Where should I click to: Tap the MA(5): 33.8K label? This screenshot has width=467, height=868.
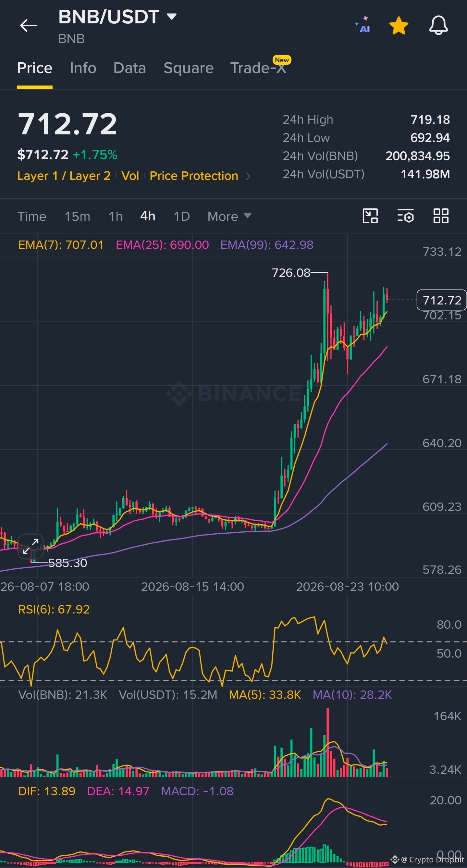point(265,695)
